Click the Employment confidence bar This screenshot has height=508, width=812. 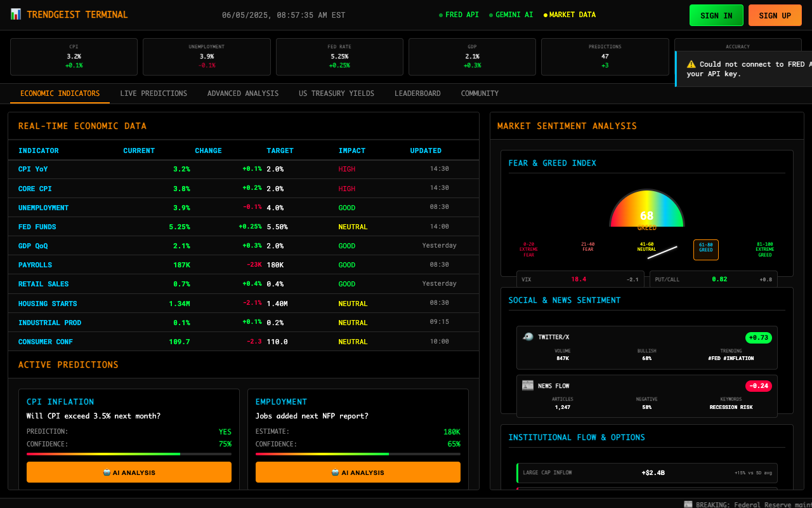pos(358,454)
